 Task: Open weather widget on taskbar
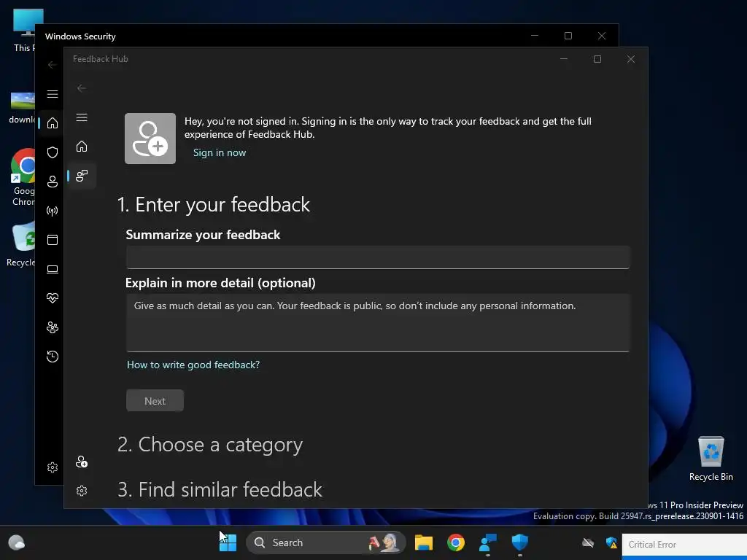[x=17, y=542]
